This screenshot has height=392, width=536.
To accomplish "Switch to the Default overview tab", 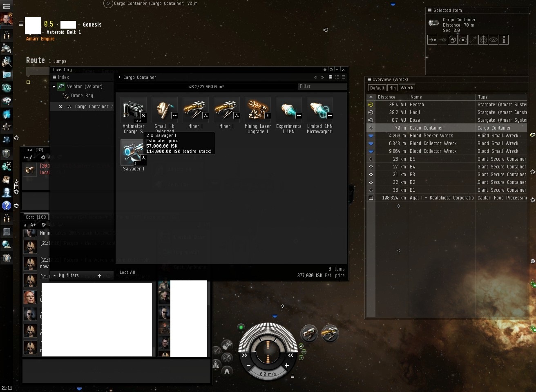I will pos(377,87).
